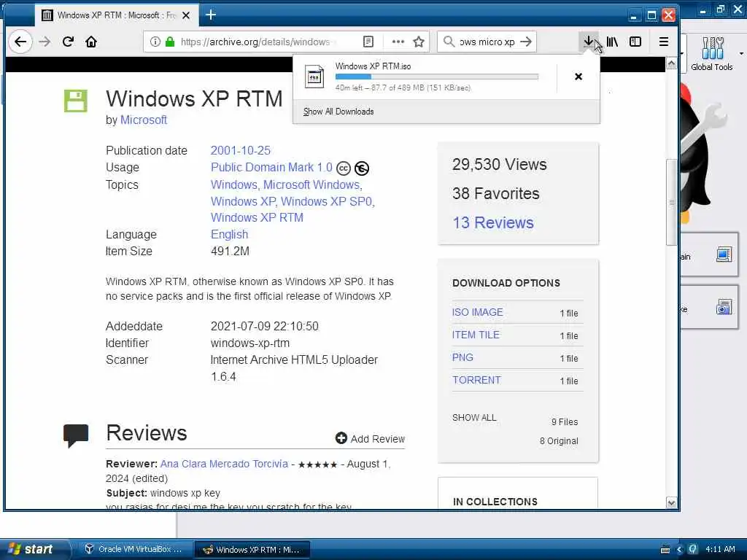This screenshot has height=560, width=747.
Task: Select the windows-xp-rtm identifier text
Action: point(250,343)
